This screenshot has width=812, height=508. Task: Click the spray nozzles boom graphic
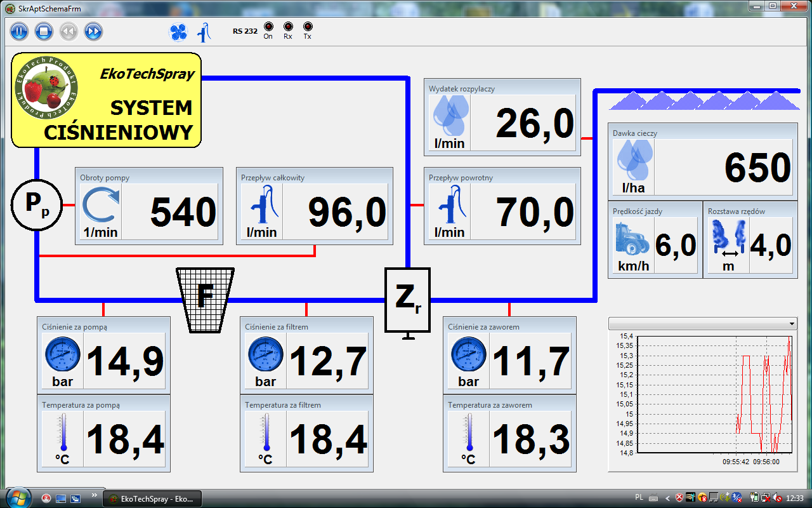(x=704, y=100)
